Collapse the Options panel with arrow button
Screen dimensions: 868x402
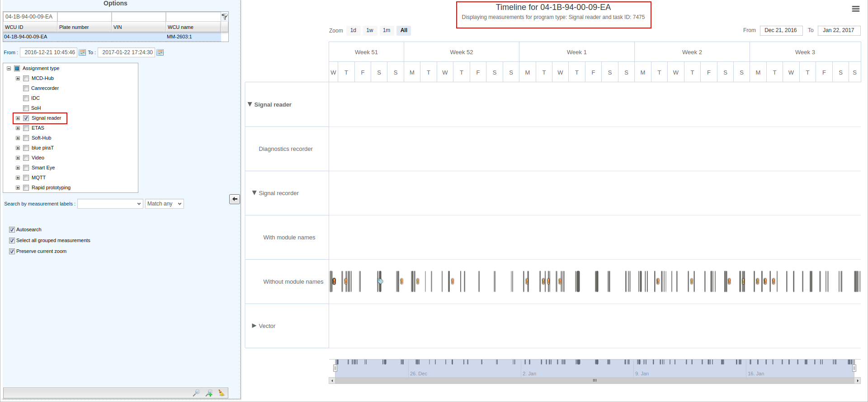click(235, 199)
